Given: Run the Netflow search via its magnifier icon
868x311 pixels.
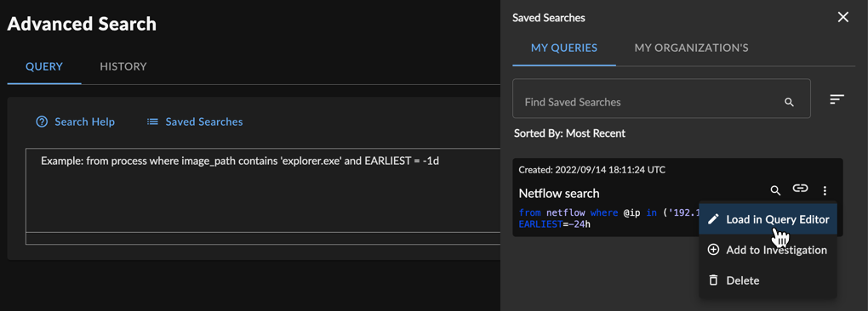Looking at the screenshot, I should (x=775, y=190).
